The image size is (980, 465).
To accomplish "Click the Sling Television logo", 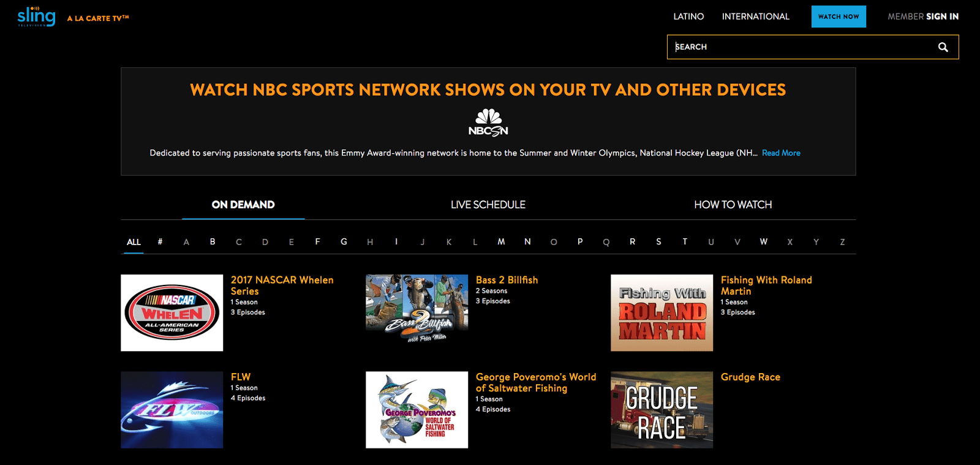I will point(36,17).
